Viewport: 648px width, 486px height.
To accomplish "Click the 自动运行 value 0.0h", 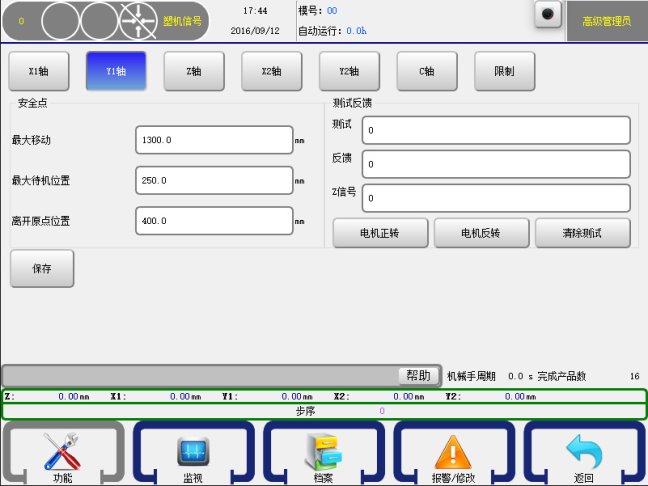I will (356, 31).
